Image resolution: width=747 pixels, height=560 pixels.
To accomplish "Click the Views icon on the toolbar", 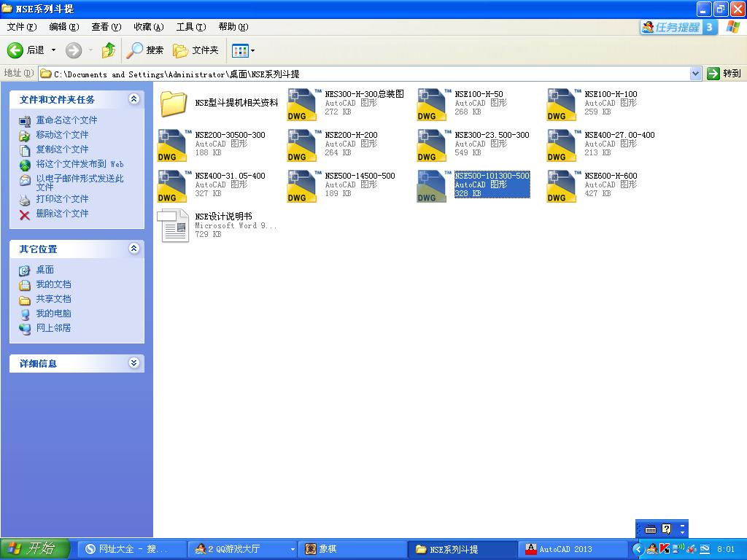I will pyautogui.click(x=238, y=50).
